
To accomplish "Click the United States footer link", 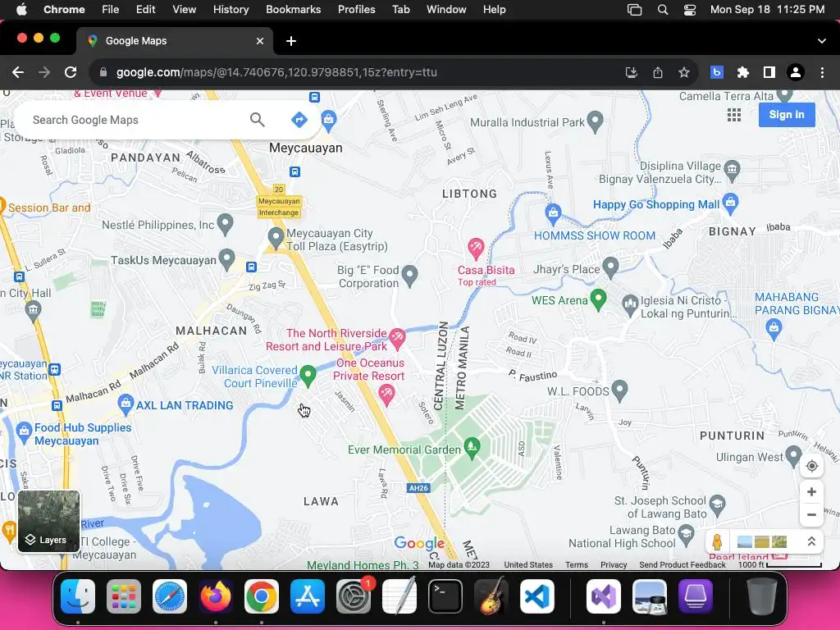I will click(x=528, y=564).
